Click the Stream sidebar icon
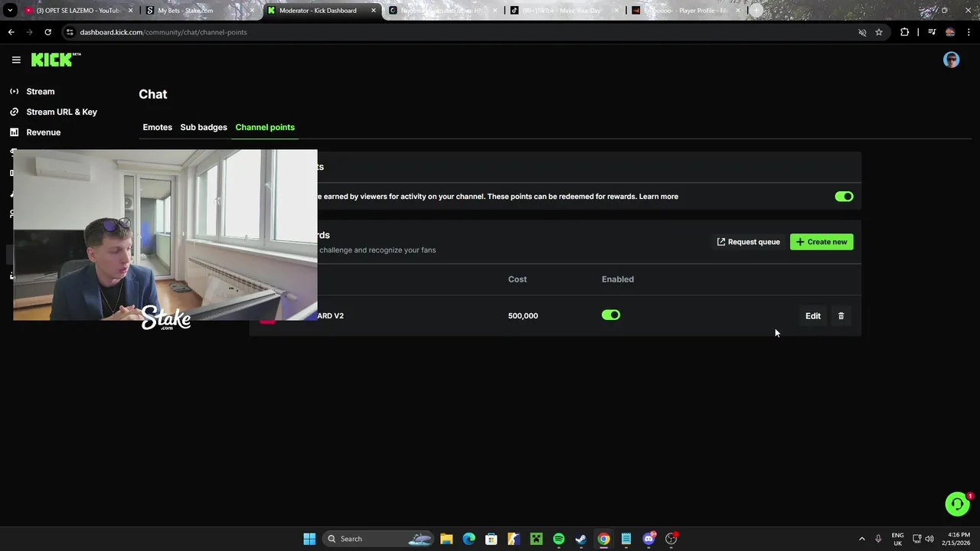 (x=14, y=91)
